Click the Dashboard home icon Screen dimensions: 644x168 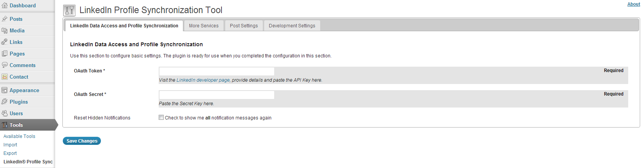tap(5, 5)
